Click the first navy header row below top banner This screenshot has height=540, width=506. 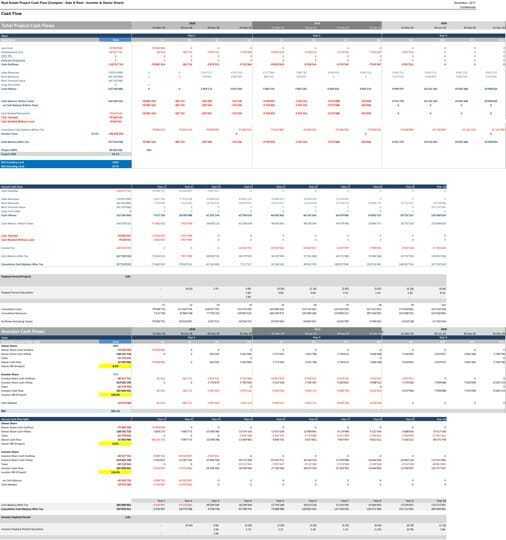click(253, 35)
